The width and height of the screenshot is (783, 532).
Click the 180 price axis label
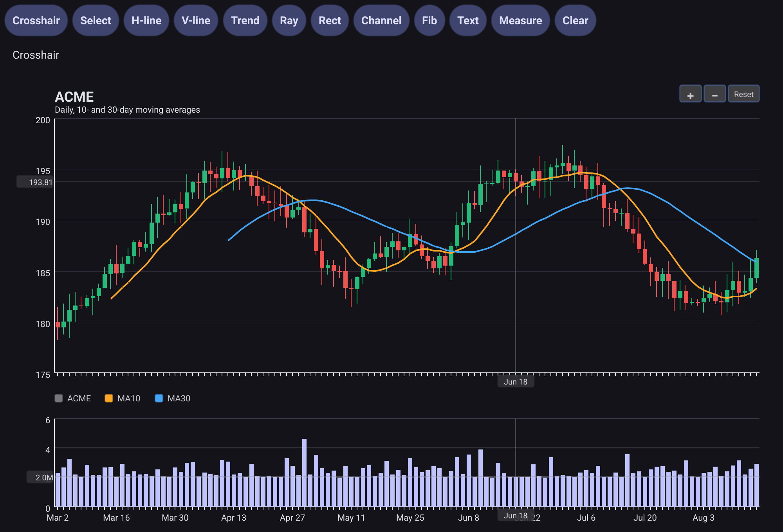coord(43,324)
